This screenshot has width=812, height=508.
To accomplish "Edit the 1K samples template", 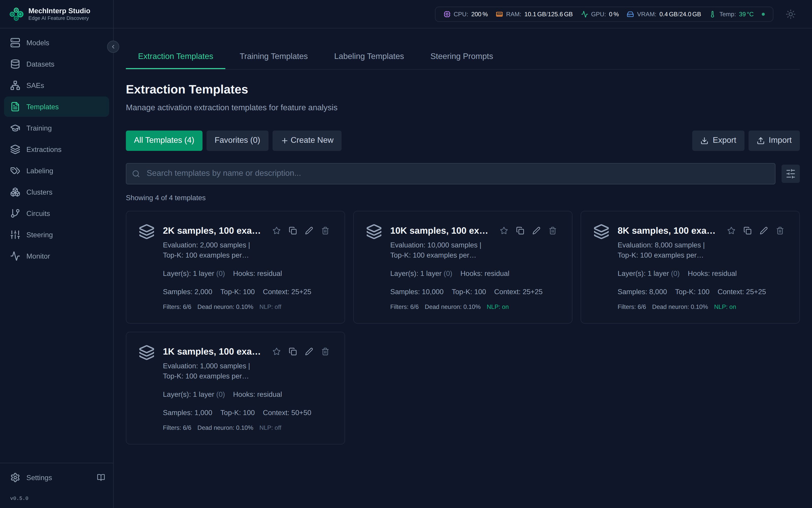I will tap(309, 352).
